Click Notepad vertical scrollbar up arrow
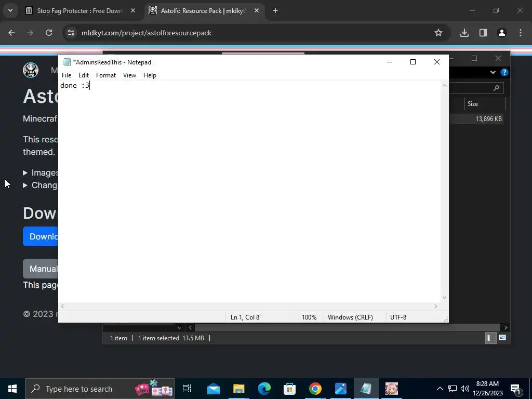This screenshot has height=399, width=532. pos(445,86)
